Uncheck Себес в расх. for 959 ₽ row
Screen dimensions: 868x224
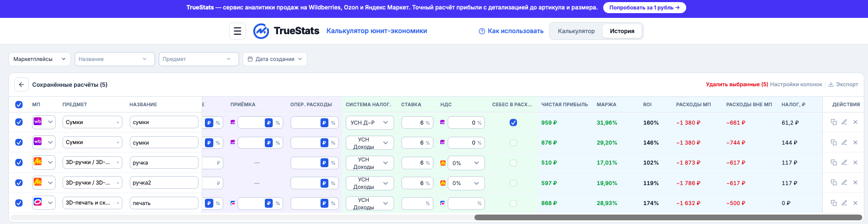[x=513, y=123]
